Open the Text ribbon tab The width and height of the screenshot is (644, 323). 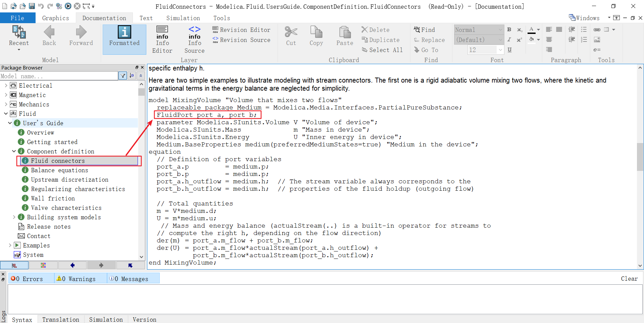[x=146, y=18]
